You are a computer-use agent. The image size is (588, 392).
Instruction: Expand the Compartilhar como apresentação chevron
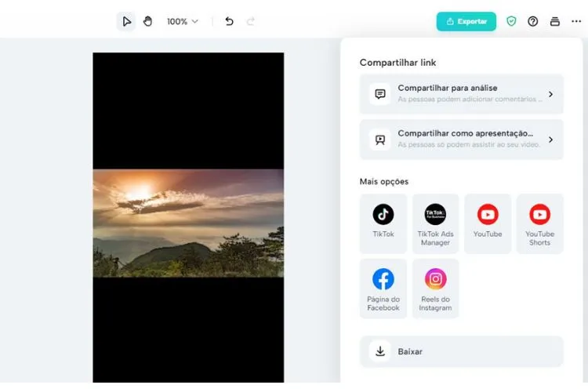(x=550, y=140)
